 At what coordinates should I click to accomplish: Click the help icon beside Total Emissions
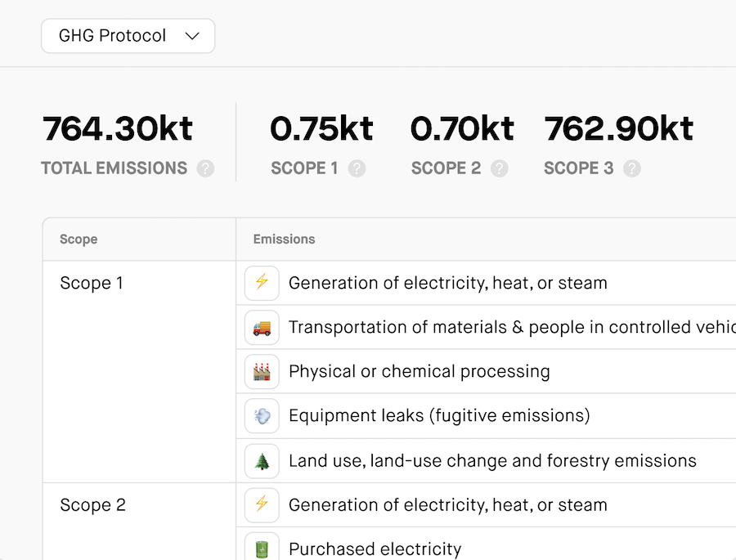205,168
